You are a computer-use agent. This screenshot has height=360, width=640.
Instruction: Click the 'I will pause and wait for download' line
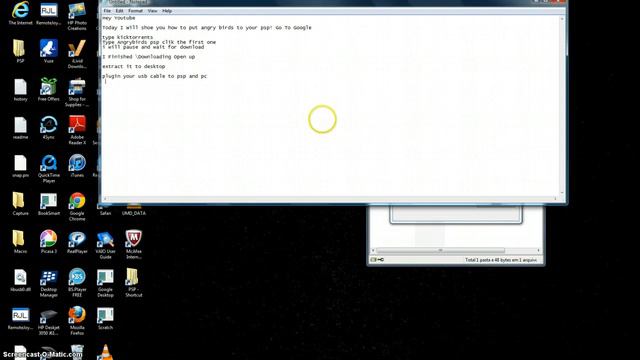click(x=153, y=47)
